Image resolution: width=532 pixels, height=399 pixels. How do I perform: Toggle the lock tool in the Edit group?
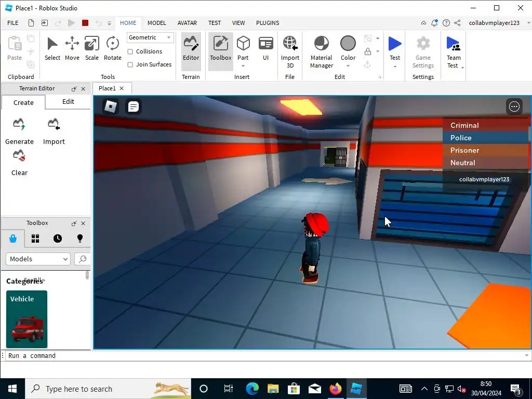pyautogui.click(x=368, y=51)
